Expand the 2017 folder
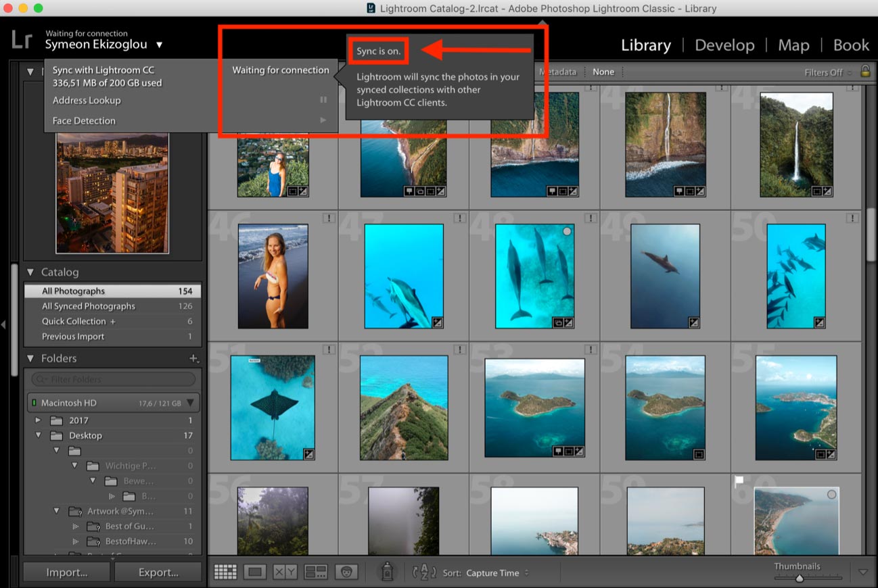 point(38,420)
